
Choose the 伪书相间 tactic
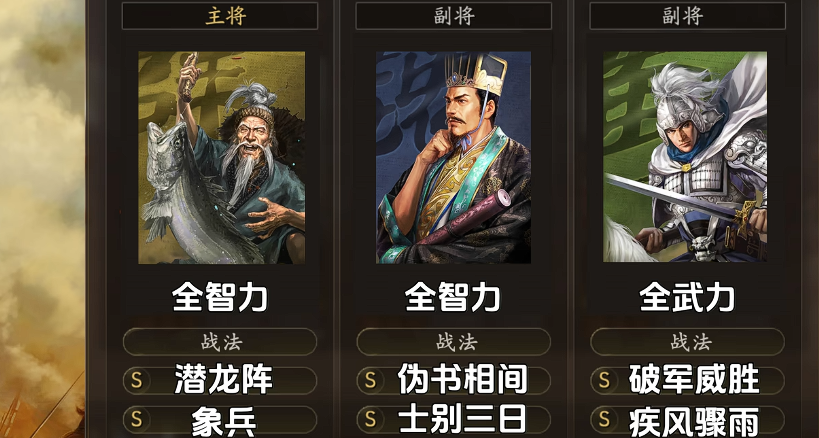pyautogui.click(x=462, y=380)
